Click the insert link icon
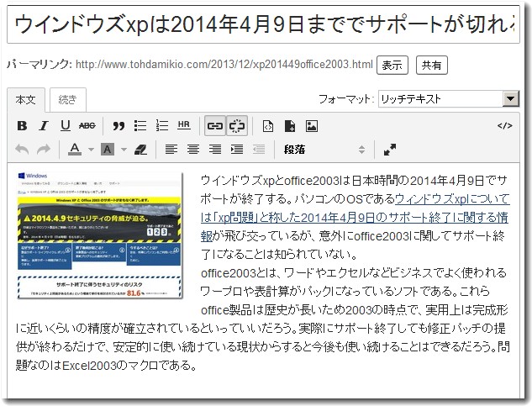Image resolution: width=532 pixels, height=406 pixels. click(x=215, y=126)
